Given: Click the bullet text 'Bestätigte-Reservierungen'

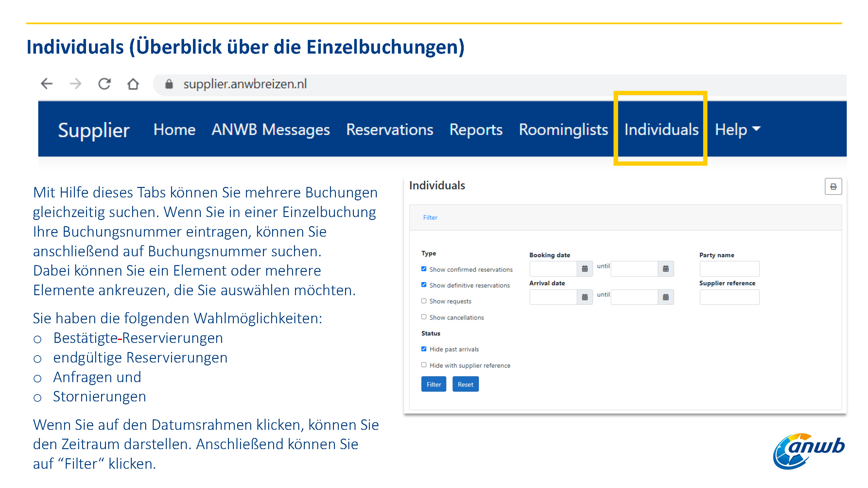Looking at the screenshot, I should click(138, 338).
